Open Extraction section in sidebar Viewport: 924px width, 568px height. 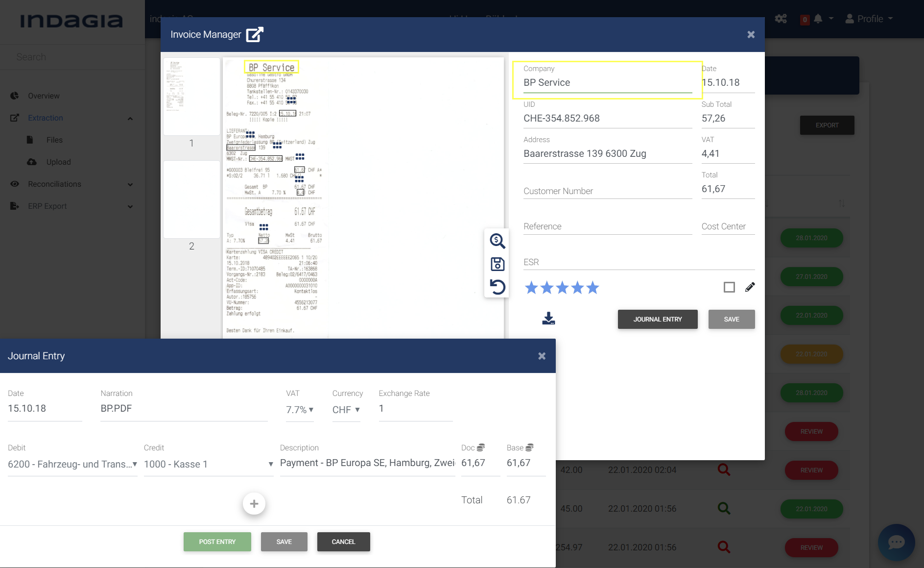coord(46,118)
